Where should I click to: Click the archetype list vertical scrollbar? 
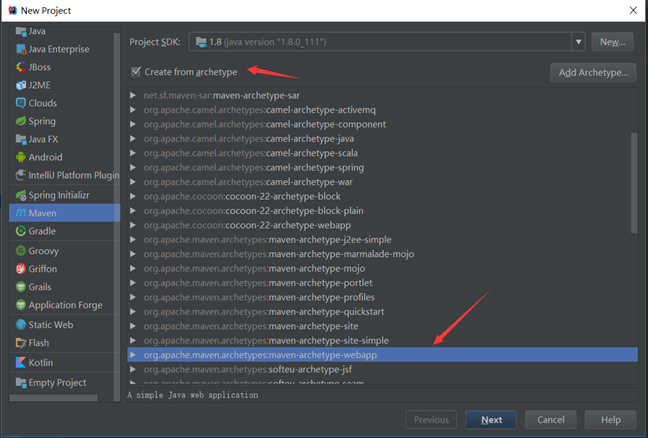point(634,183)
